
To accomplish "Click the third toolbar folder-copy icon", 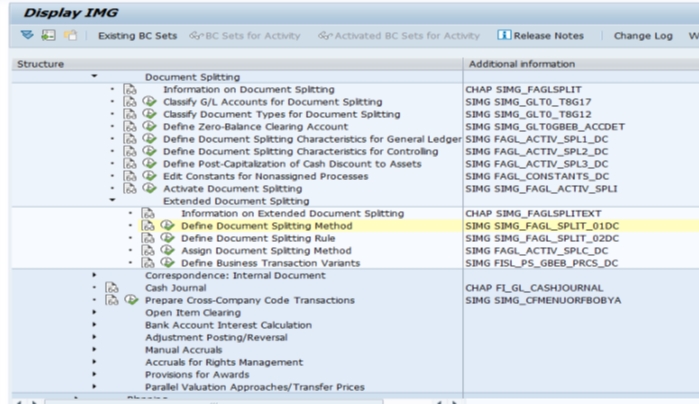I will tap(70, 35).
